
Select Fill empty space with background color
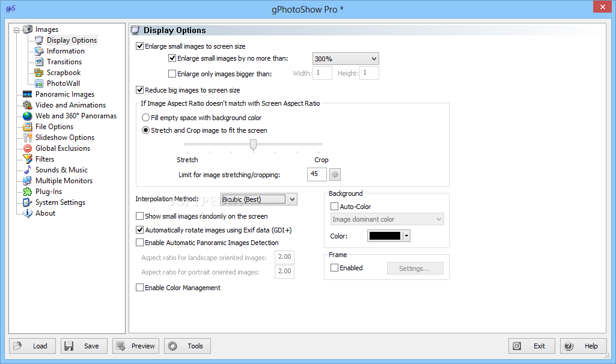(146, 117)
